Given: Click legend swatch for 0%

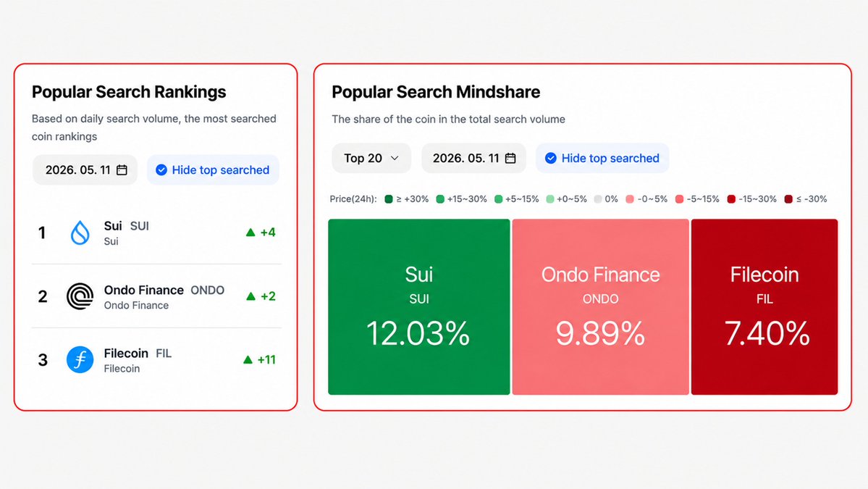Looking at the screenshot, I should pos(598,199).
